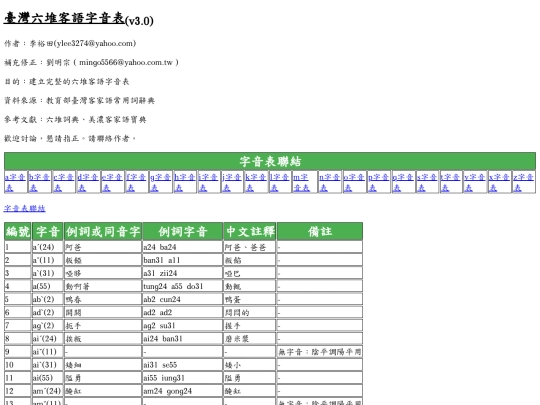
Task: Open the v字音表 link
Action: [x=474, y=182]
